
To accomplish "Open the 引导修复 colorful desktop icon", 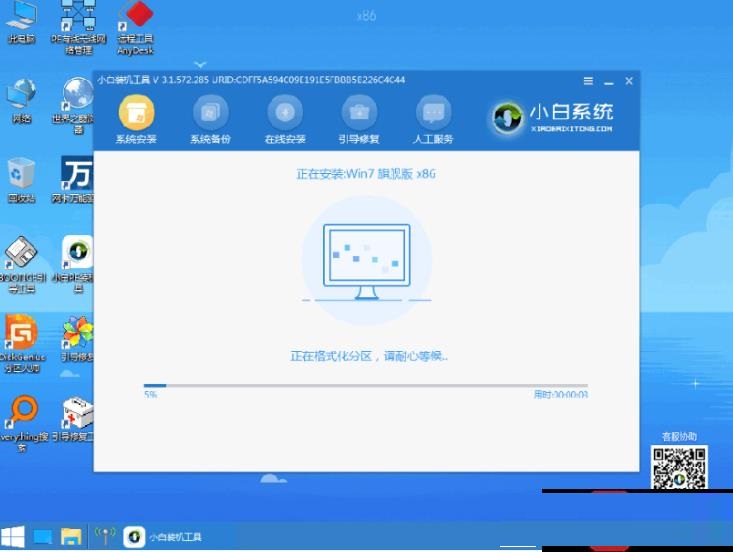I will point(77,339).
